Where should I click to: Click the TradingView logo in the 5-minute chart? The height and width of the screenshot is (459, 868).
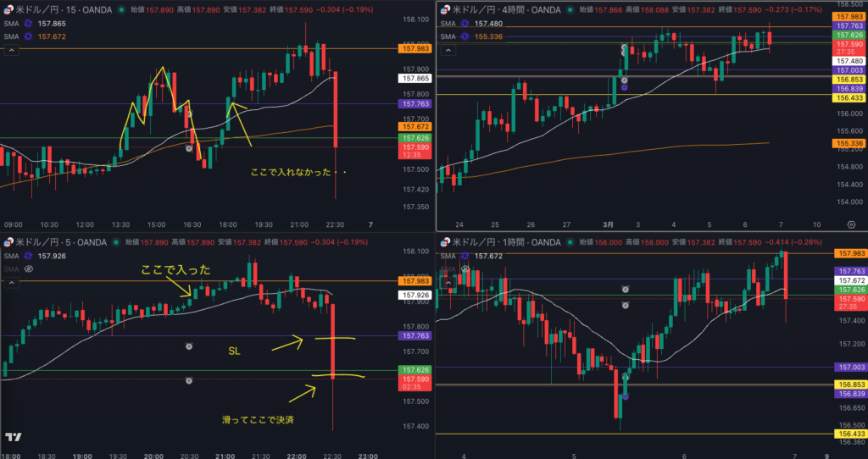coord(13,437)
